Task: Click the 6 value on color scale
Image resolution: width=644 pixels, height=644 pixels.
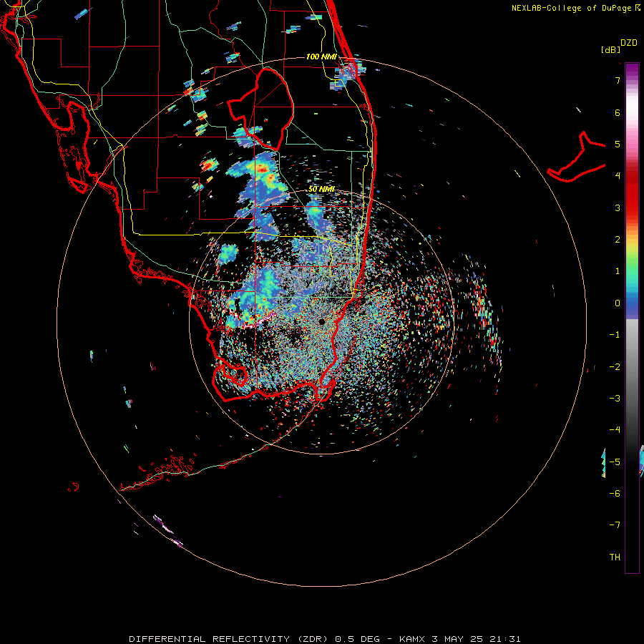Action: [618, 112]
